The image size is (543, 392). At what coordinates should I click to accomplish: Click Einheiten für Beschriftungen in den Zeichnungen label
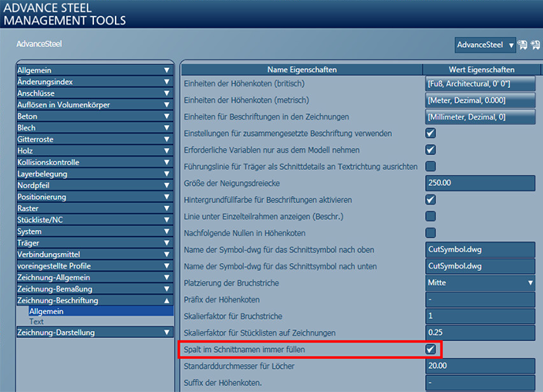coord(266,117)
